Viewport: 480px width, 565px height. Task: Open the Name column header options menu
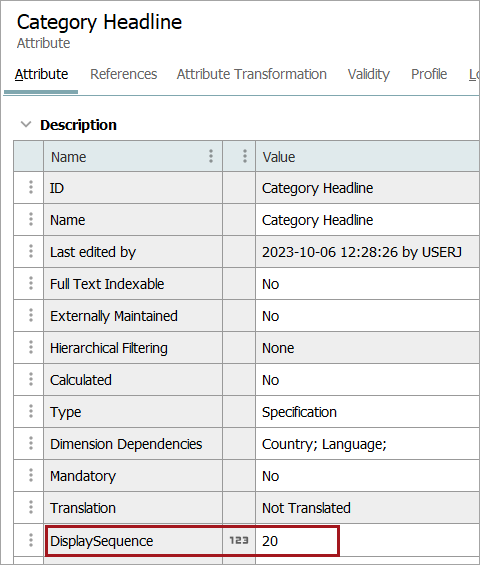[211, 156]
